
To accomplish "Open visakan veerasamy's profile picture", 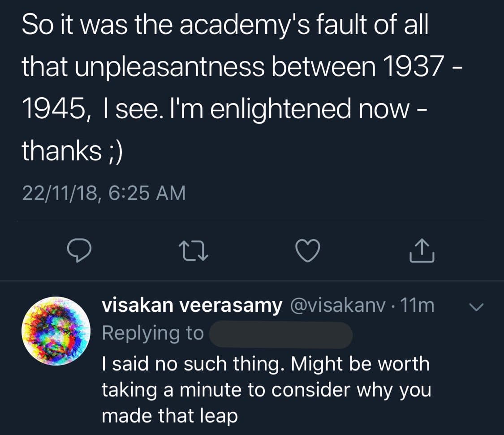I will click(x=56, y=331).
